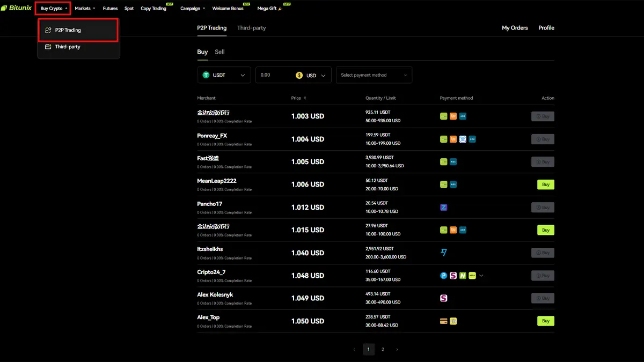Select the Buy tab above the filters
This screenshot has height=362, width=644.
(x=202, y=52)
